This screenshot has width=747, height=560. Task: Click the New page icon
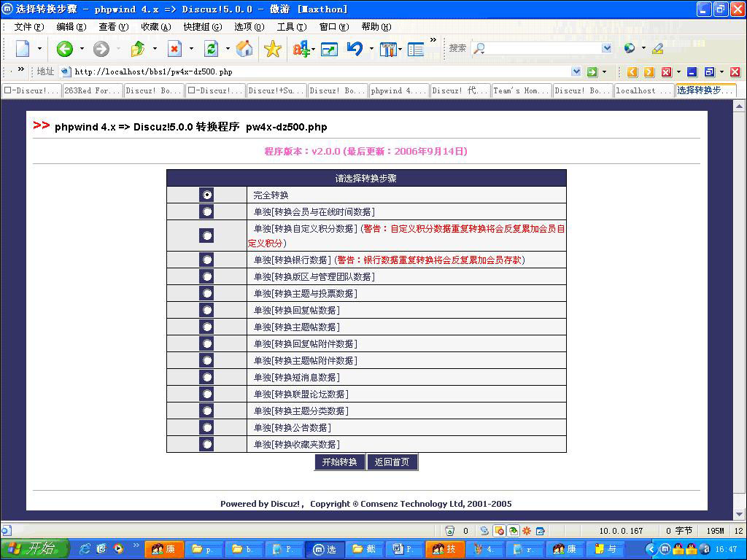23,49
